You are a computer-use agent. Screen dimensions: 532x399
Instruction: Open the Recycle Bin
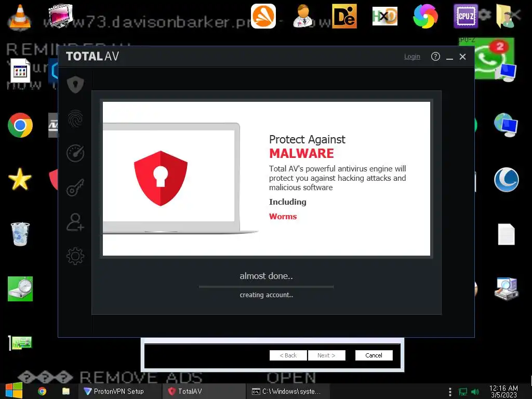click(20, 234)
